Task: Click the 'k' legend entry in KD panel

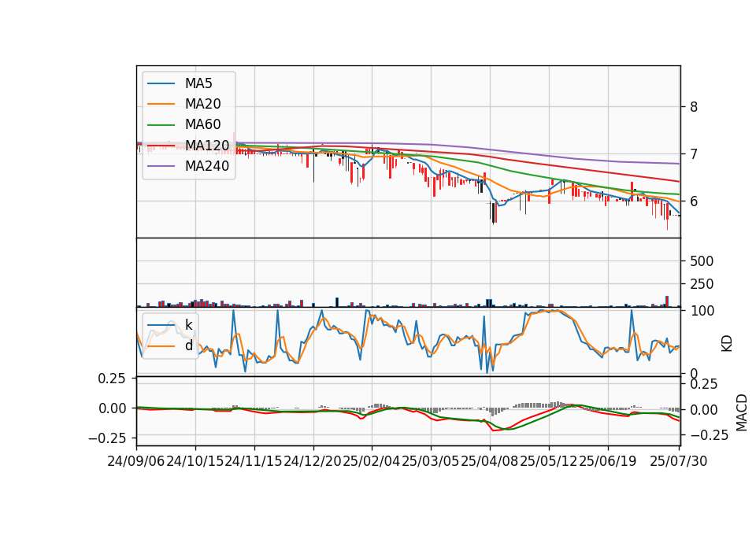Action: point(188,325)
